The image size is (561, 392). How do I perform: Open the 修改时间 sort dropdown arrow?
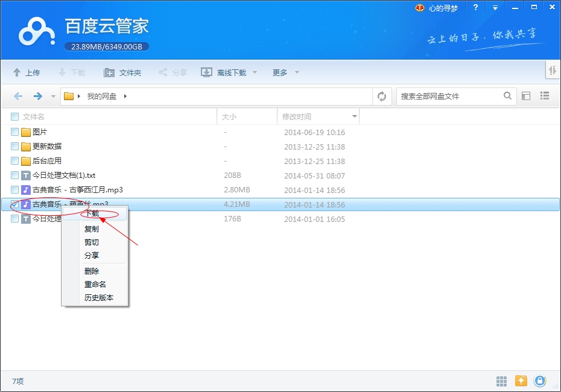click(354, 116)
